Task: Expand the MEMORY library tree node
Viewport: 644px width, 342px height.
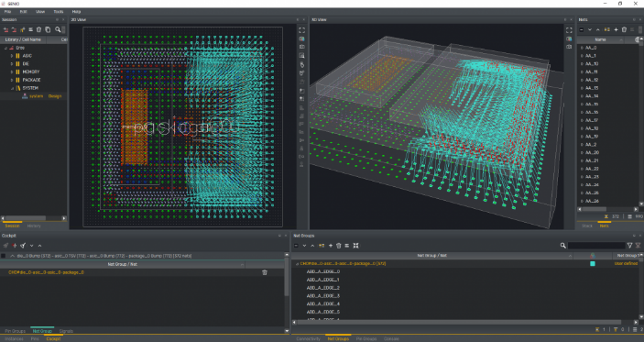Action: pos(12,72)
